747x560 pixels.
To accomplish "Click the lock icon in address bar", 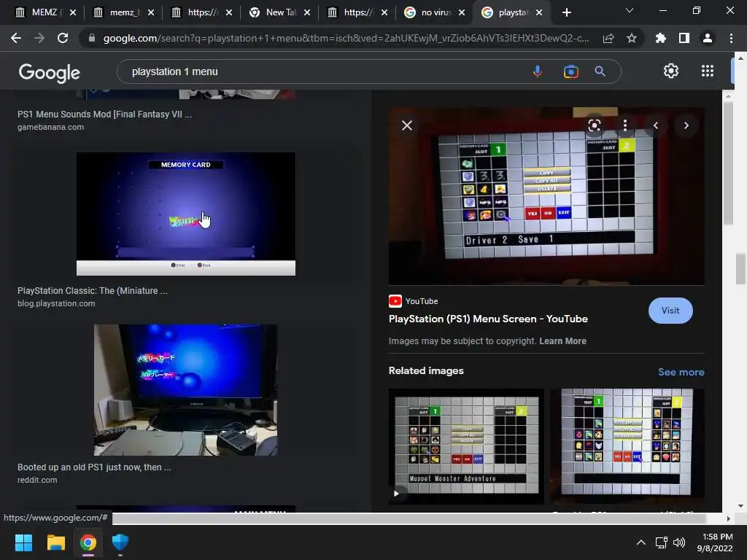I will click(x=92, y=38).
